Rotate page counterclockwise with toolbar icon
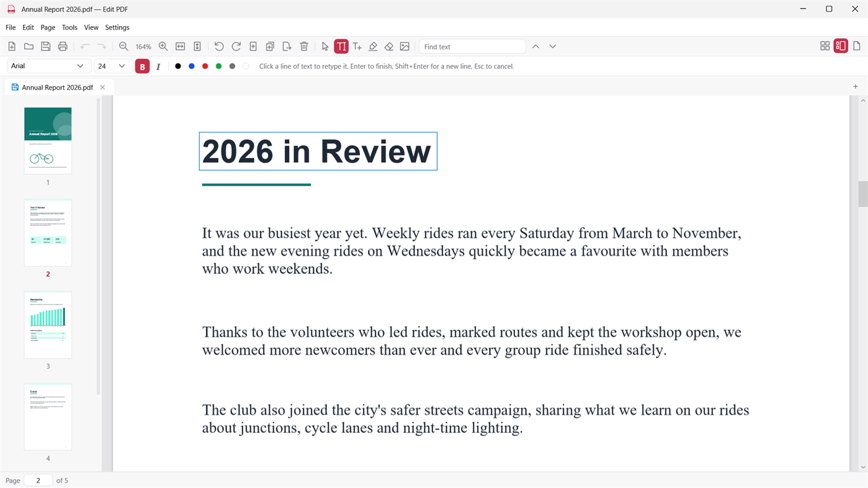 pyautogui.click(x=219, y=47)
